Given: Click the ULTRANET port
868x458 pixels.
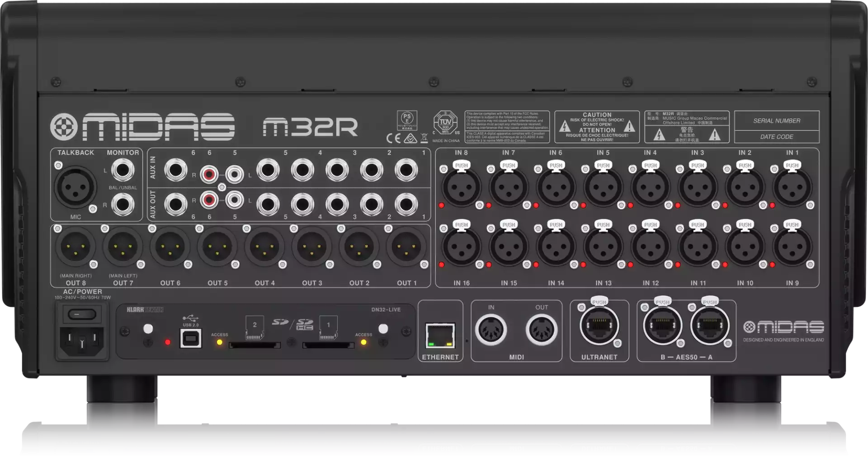Looking at the screenshot, I should 599,325.
